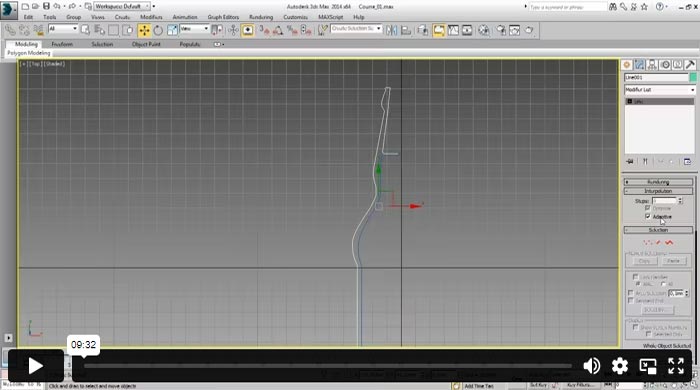Switch to the Motion command panel tab
Screen dimensions: 700x390
tap(665, 65)
